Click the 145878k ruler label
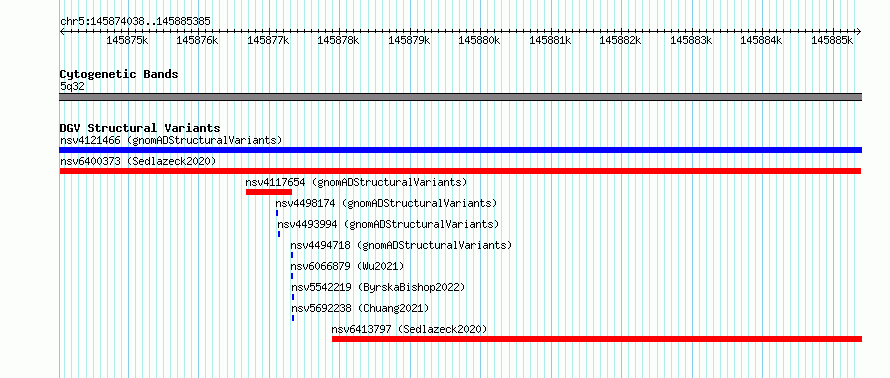890x378 pixels. [x=338, y=40]
